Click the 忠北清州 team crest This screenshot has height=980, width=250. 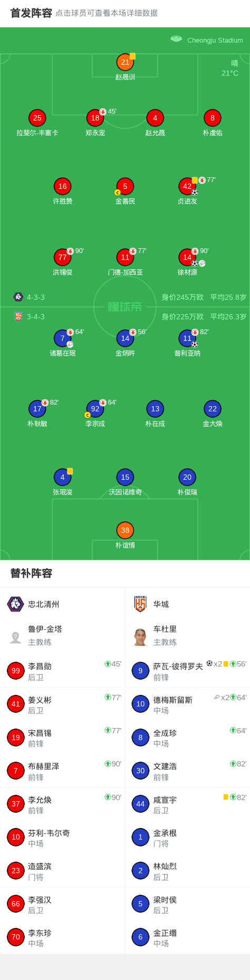15,604
